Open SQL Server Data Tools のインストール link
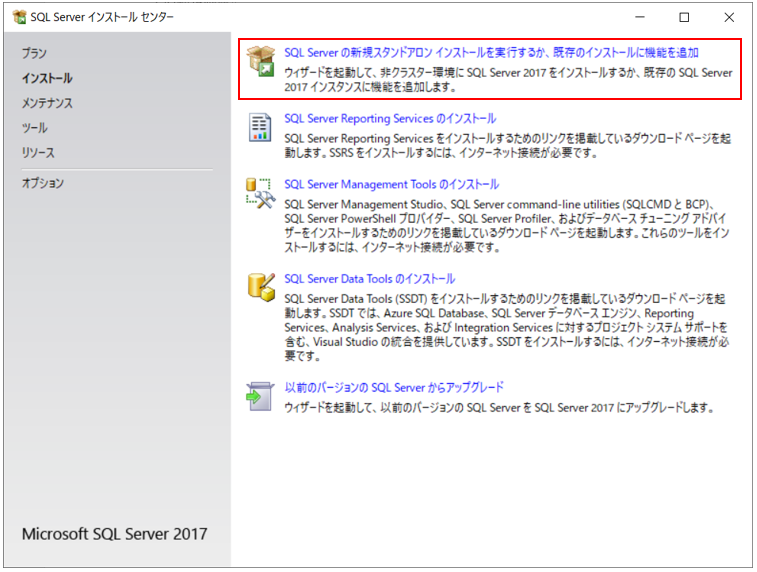This screenshot has width=757, height=572. (x=369, y=279)
